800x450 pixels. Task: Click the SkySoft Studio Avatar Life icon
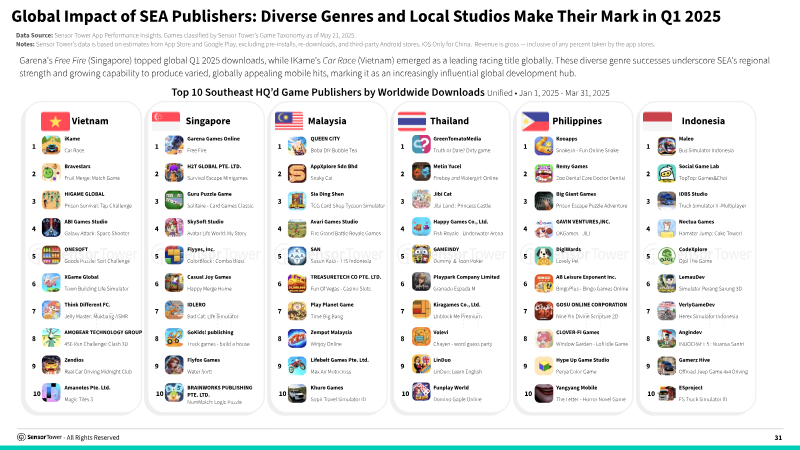(x=174, y=228)
